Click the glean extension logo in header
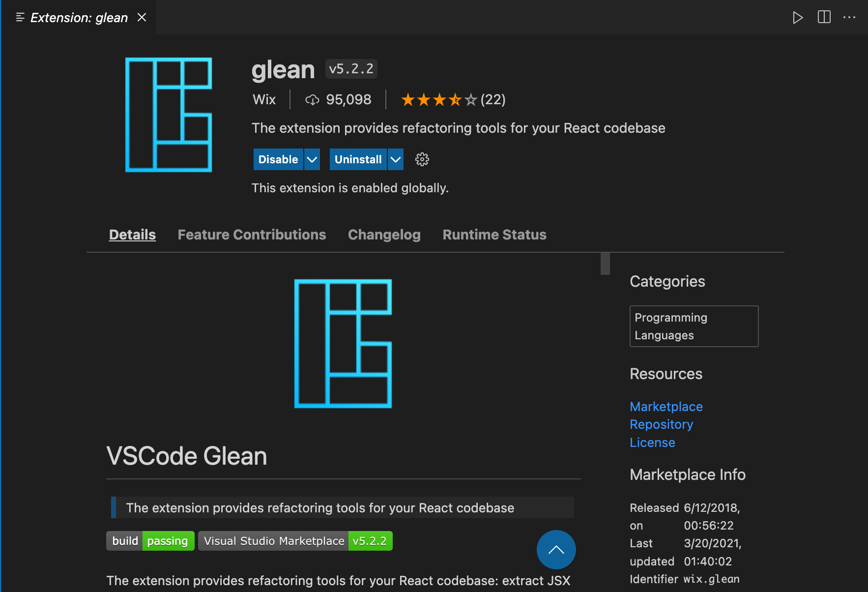The height and width of the screenshot is (592, 868). coord(169,115)
